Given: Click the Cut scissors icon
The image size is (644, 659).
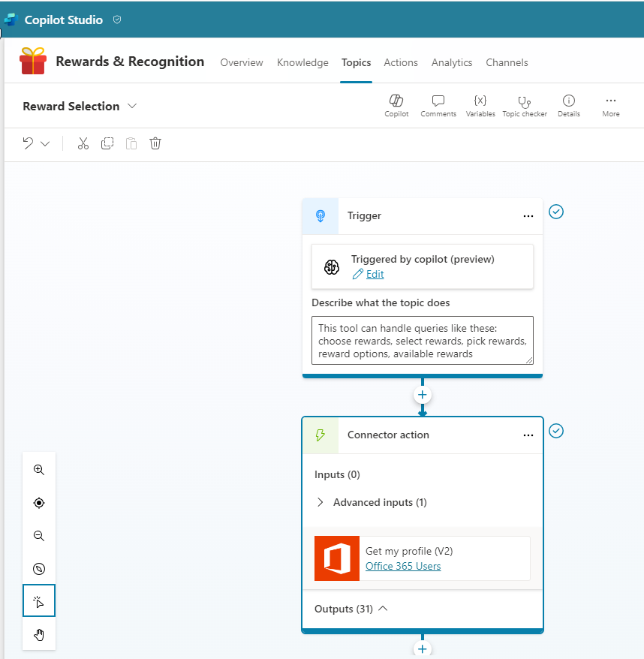Looking at the screenshot, I should [x=83, y=143].
